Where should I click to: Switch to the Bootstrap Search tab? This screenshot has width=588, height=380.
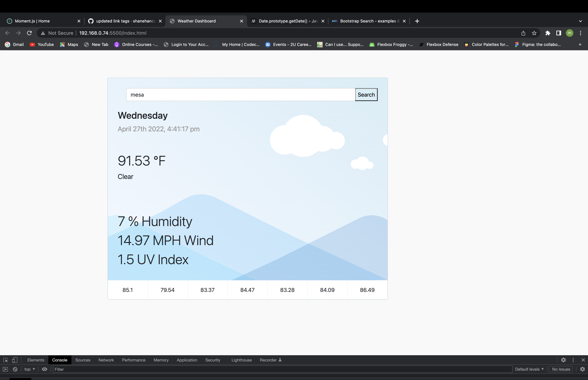[x=369, y=21]
